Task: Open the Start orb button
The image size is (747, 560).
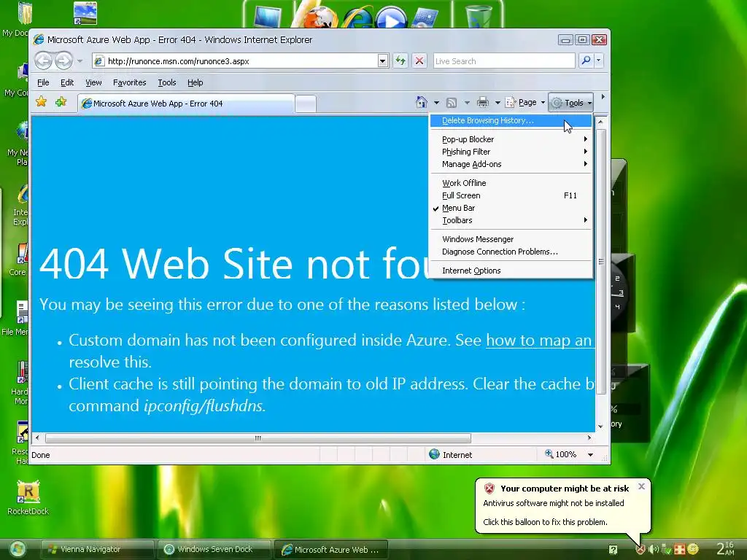Action: click(18, 549)
